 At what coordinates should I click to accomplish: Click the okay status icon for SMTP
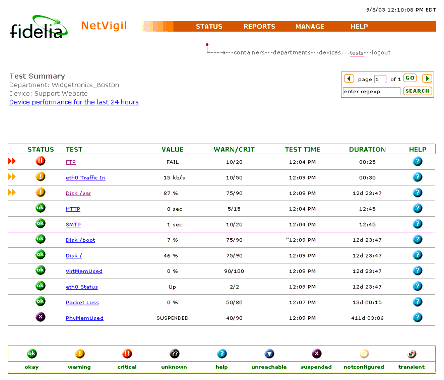(40, 224)
